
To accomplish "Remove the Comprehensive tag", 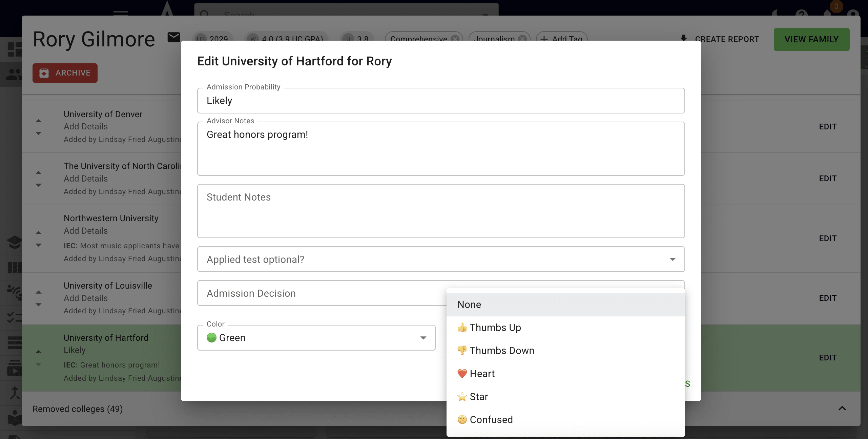I will coord(455,39).
